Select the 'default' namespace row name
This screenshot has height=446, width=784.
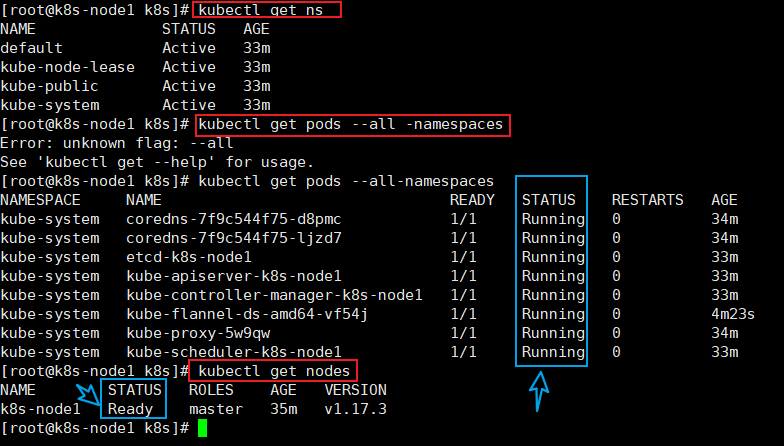[x=32, y=48]
